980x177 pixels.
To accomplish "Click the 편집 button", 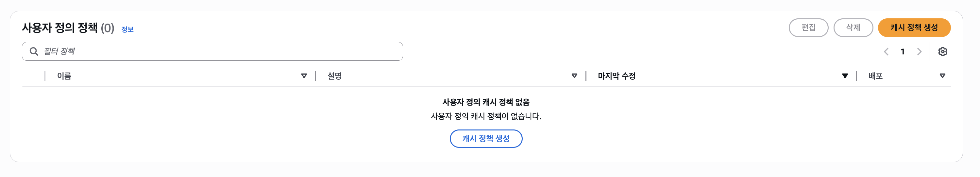I will click(808, 28).
